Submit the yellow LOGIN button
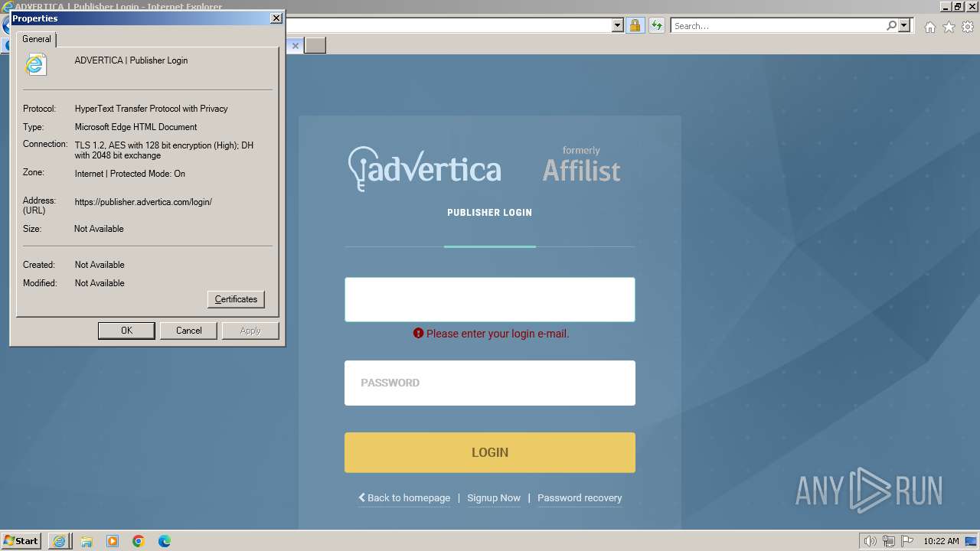Viewport: 980px width, 551px height. 490,452
